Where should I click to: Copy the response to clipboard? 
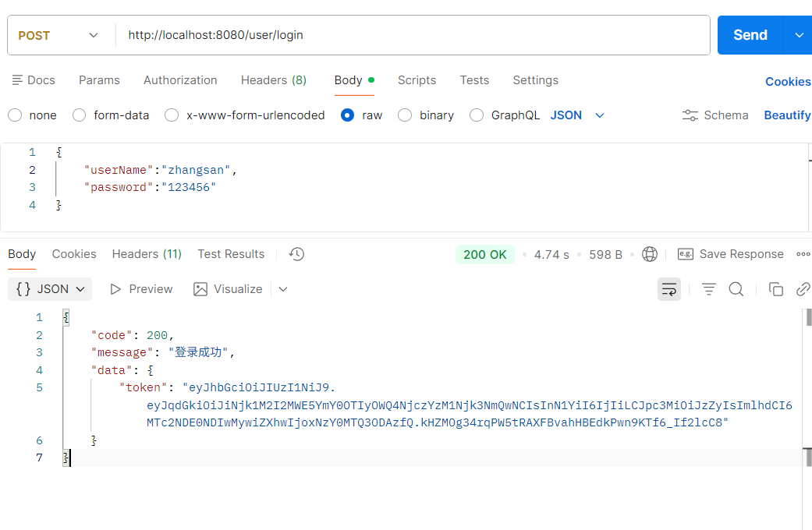click(x=776, y=289)
